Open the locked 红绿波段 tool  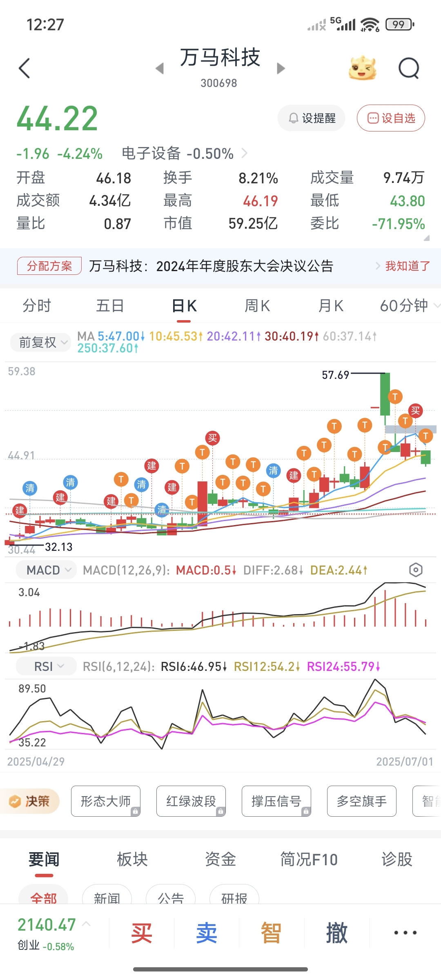tap(191, 801)
